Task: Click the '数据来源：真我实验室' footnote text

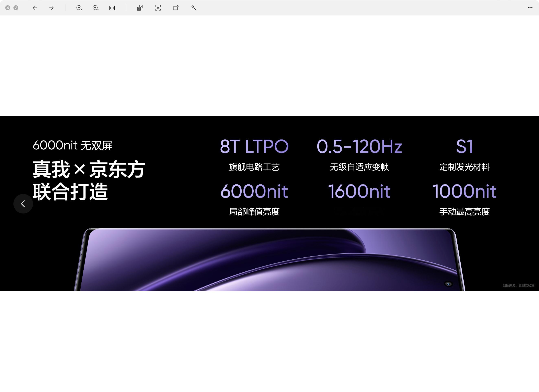Action: coord(519,285)
